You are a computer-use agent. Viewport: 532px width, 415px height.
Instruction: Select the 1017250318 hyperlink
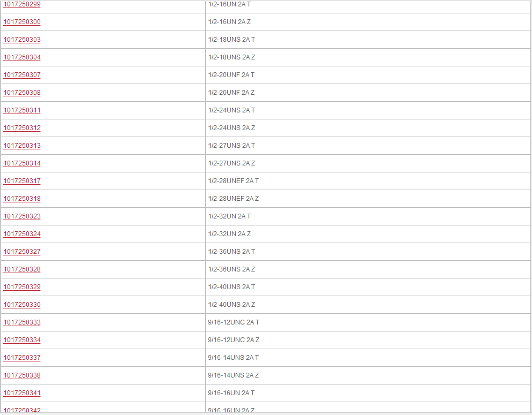point(22,199)
